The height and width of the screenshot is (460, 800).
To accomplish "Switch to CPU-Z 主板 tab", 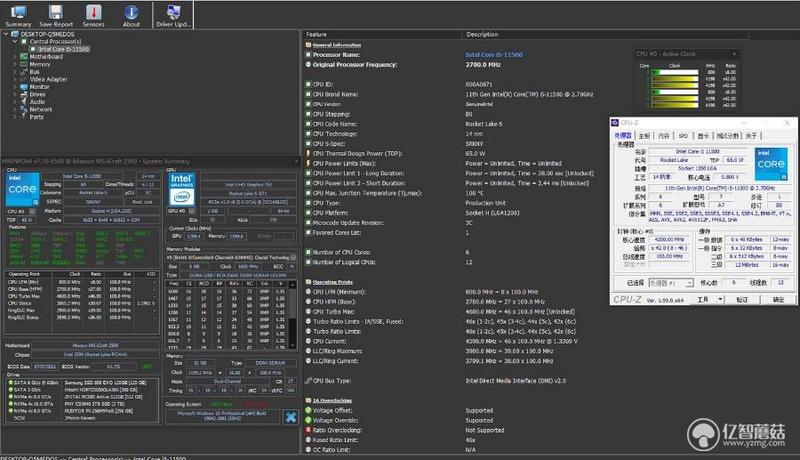I will pos(644,136).
